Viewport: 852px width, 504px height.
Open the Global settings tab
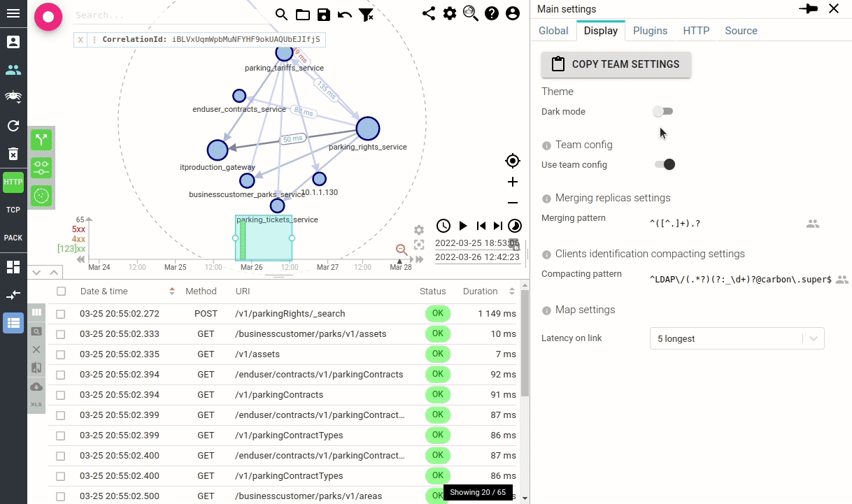coord(553,31)
